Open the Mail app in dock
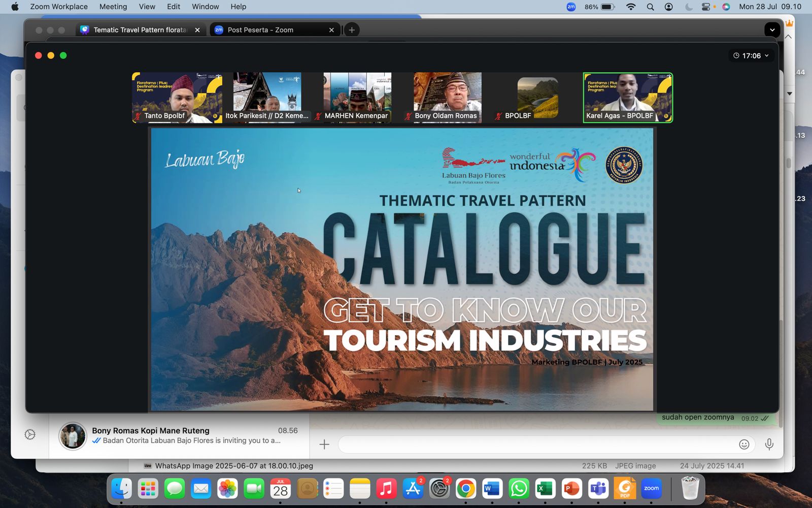This screenshot has width=812, height=508. click(201, 489)
